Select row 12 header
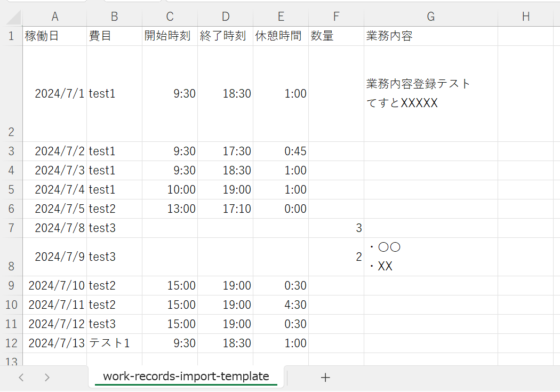This screenshot has height=392, width=560. coord(11,343)
